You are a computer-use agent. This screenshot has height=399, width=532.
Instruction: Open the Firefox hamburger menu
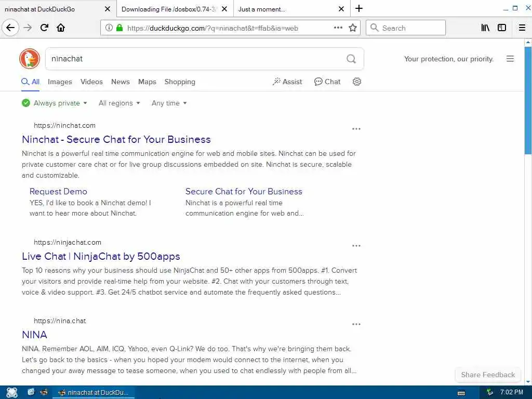point(522,28)
